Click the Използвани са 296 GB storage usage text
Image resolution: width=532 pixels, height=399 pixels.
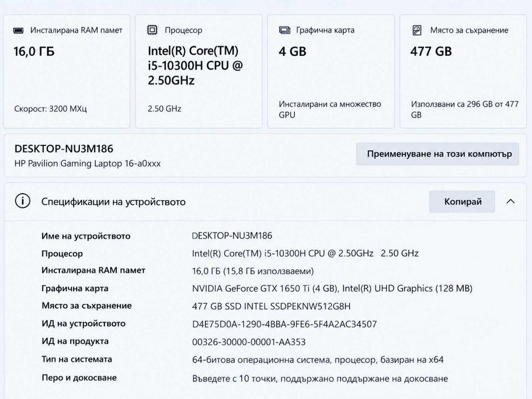465,109
